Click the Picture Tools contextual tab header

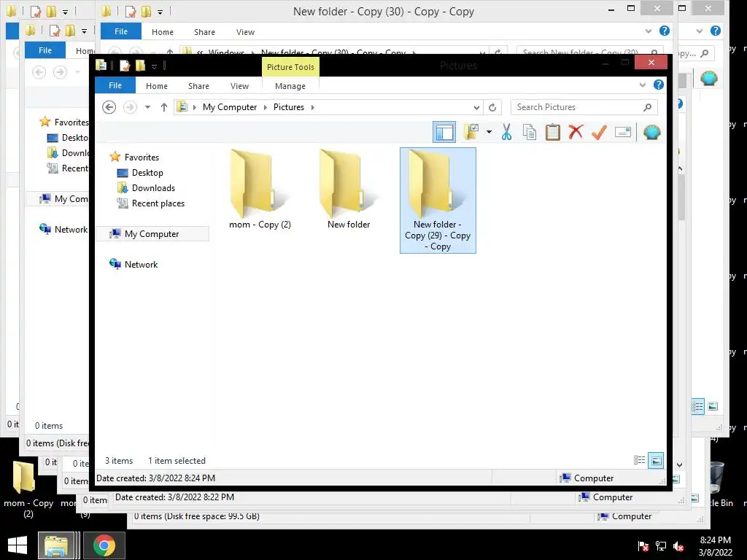(290, 67)
